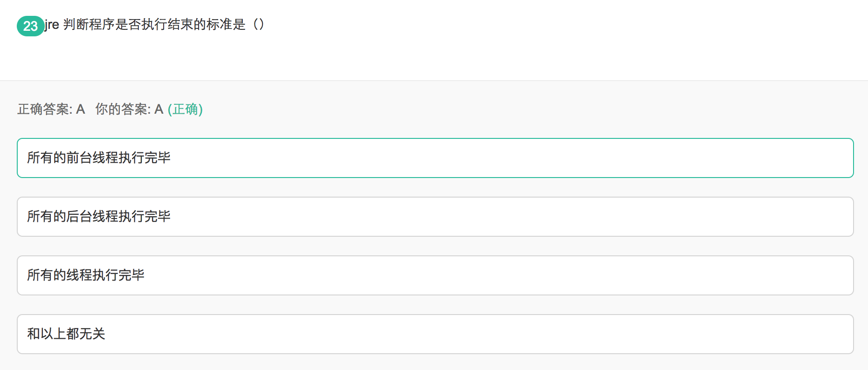Click the blank white area below question title
Viewport: 868px width, 370px height.
click(x=434, y=58)
